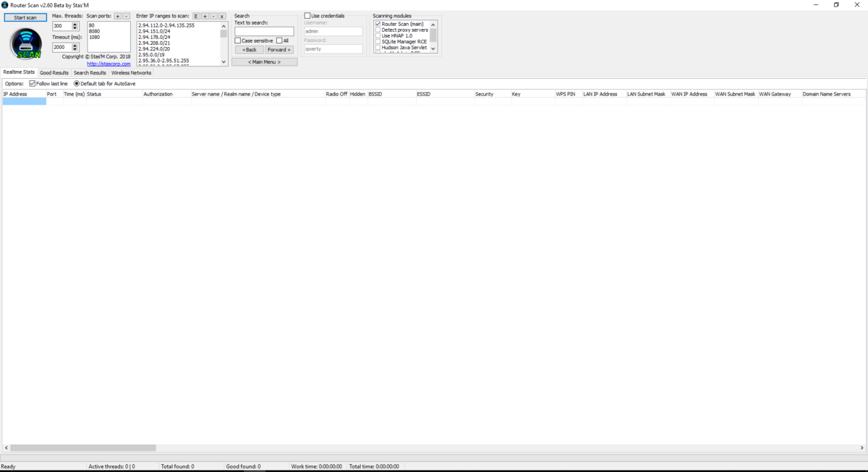This screenshot has width=868, height=472.
Task: Open IP ranges editor with E button
Action: tap(196, 16)
